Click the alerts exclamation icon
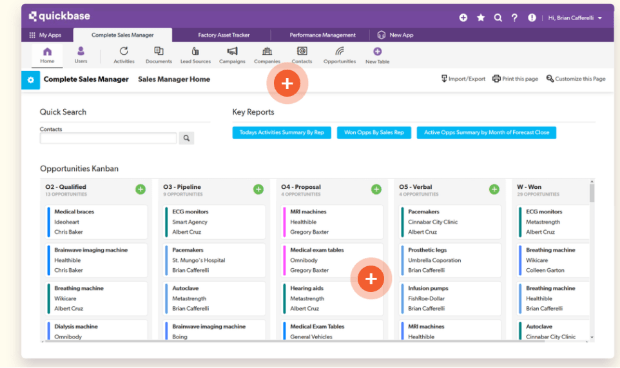620x368 pixels. click(x=532, y=18)
